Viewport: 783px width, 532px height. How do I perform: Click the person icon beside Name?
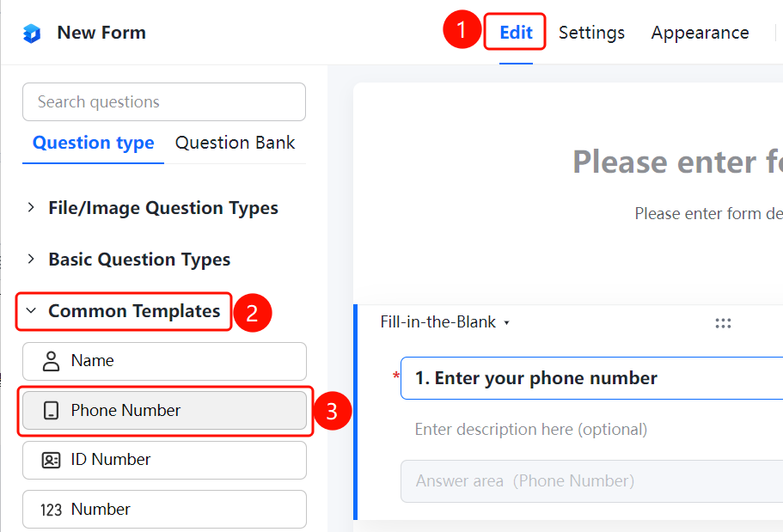[x=51, y=361]
